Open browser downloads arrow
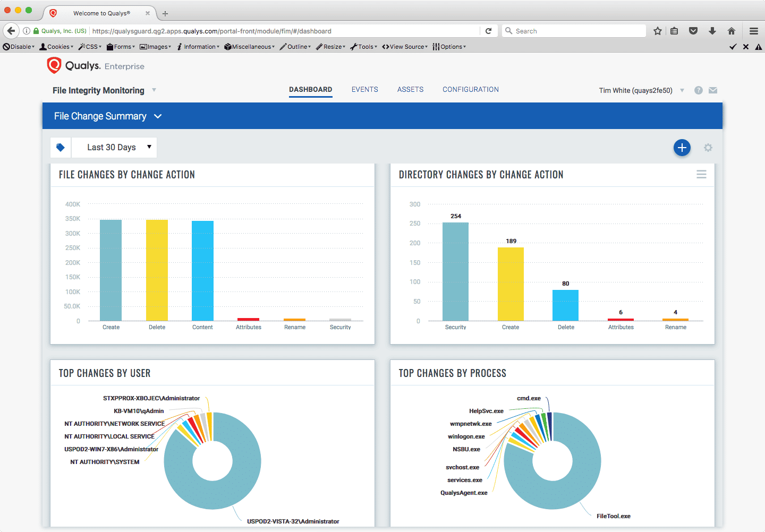This screenshot has height=532, width=765. click(x=712, y=31)
